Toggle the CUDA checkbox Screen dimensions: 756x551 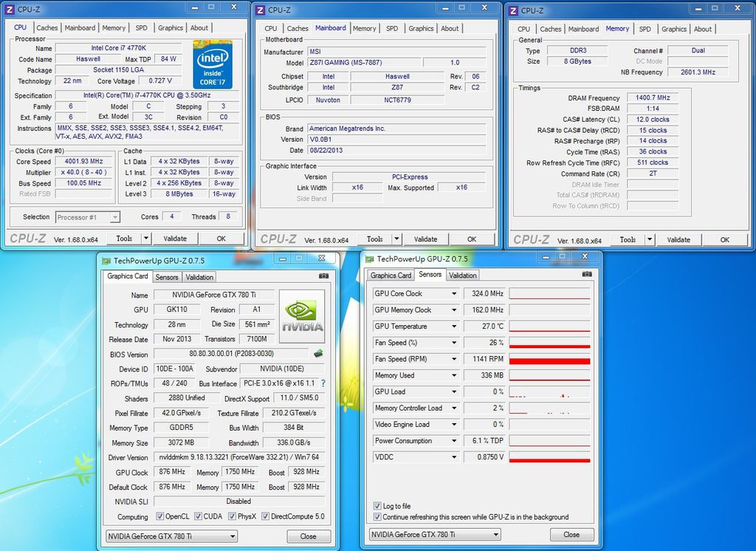(198, 516)
